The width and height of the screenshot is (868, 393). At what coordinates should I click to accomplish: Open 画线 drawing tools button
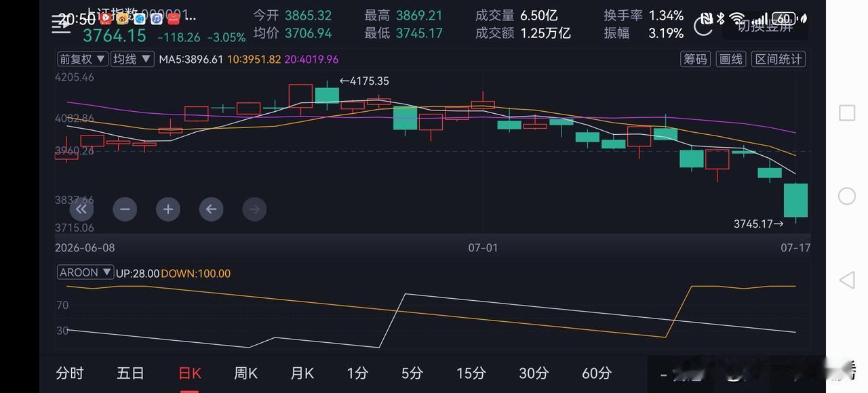click(x=731, y=59)
